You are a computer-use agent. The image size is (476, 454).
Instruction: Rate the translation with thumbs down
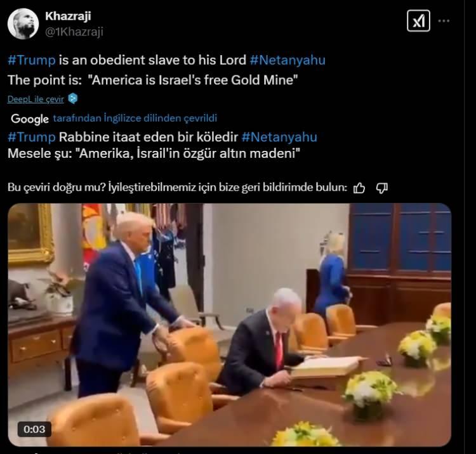382,188
